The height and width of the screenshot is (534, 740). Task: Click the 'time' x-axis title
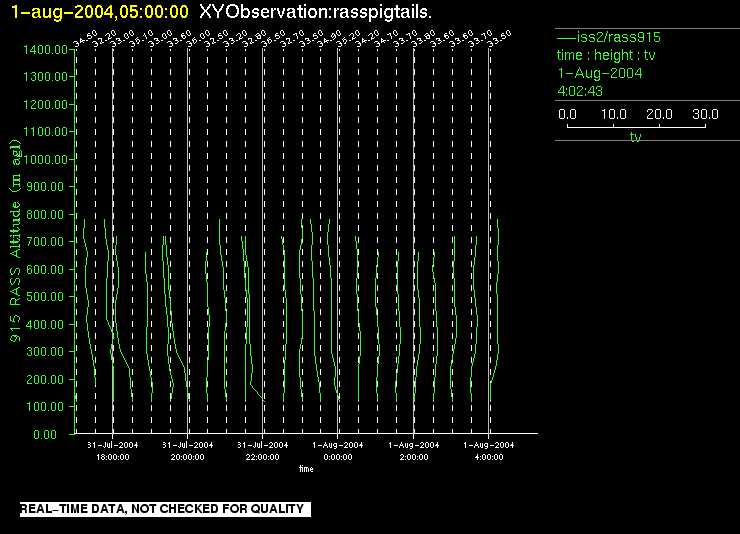(306, 469)
